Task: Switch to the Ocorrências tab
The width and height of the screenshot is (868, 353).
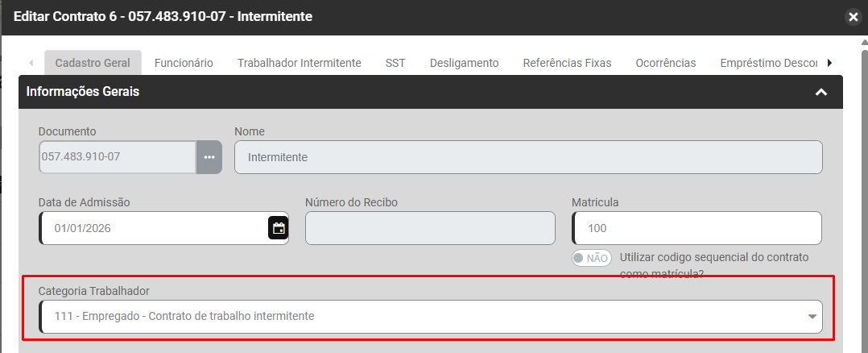Action: [x=665, y=63]
